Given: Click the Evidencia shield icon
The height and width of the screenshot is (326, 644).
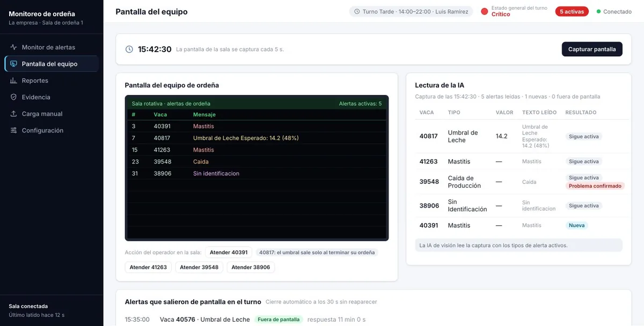Looking at the screenshot, I should 14,97.
